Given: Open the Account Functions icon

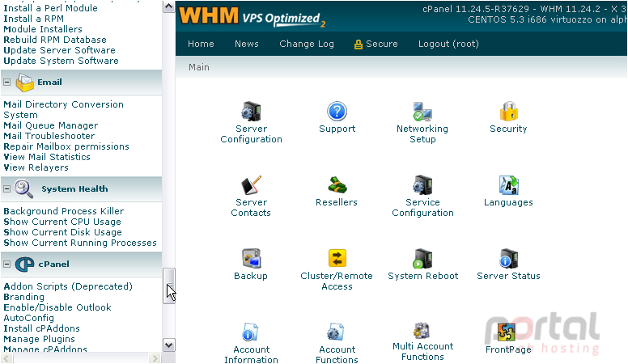Looking at the screenshot, I should pos(336,332).
